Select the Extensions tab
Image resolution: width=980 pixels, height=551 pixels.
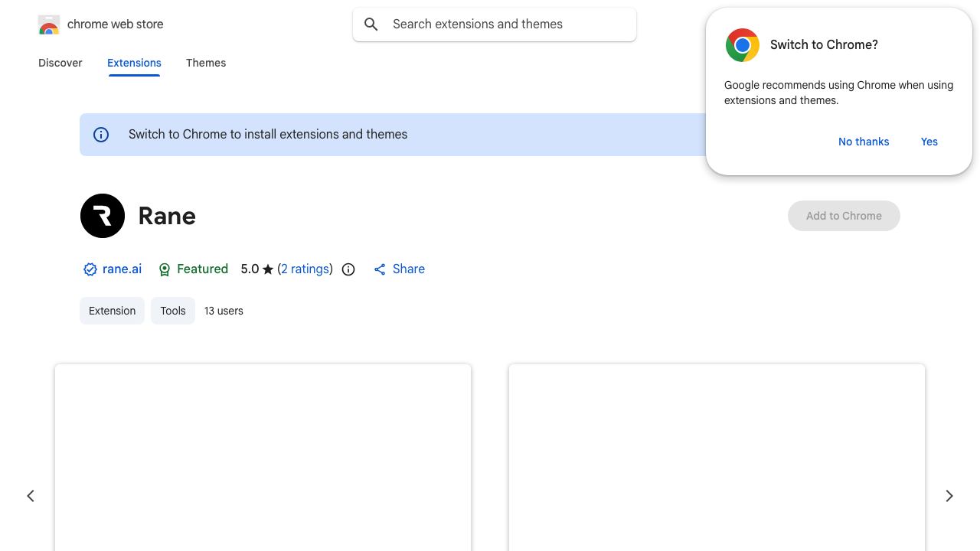134,63
